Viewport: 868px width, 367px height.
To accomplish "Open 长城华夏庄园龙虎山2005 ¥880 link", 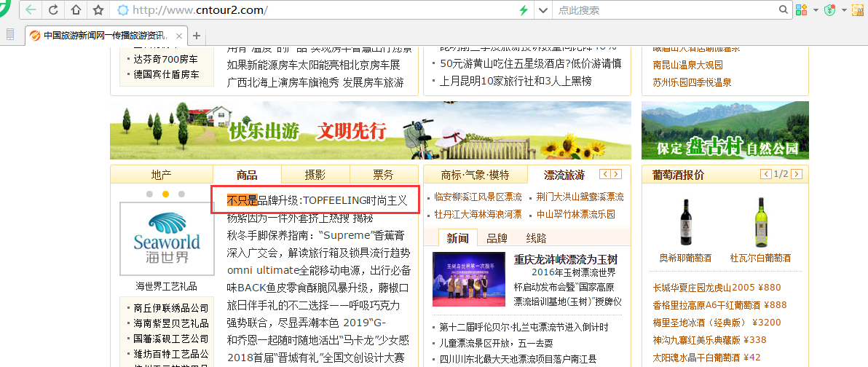I will (x=717, y=288).
